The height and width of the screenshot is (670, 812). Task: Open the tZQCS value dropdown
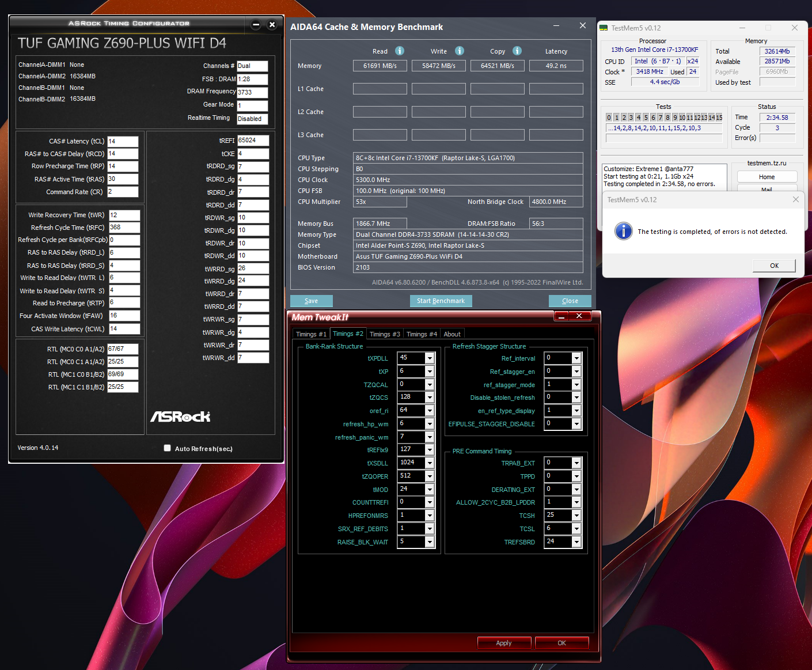430,398
